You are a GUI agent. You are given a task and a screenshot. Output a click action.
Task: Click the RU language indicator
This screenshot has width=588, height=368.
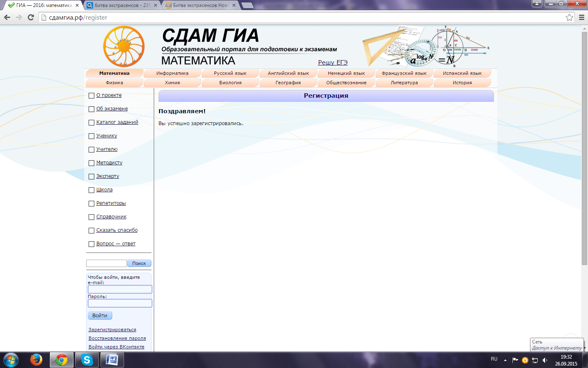(x=494, y=359)
